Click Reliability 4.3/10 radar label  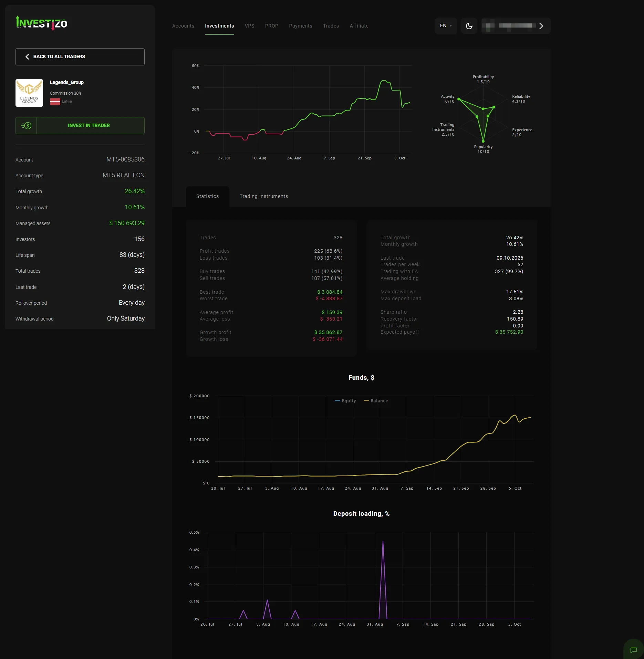521,99
